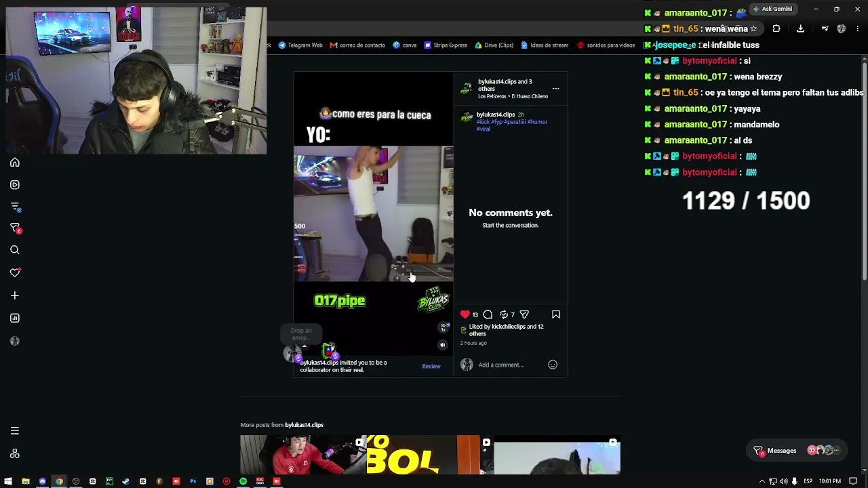This screenshot has height=488, width=868.
Task: Open Reels from the left sidebar
Action: (15, 184)
